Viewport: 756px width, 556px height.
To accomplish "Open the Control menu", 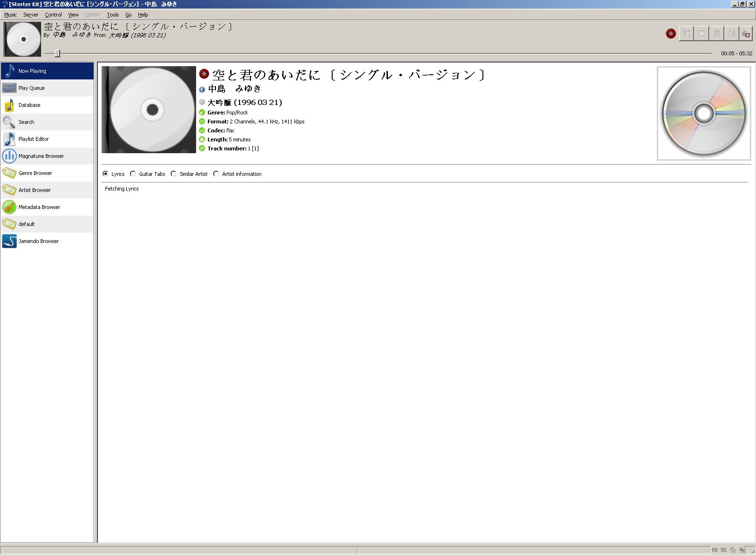I will pyautogui.click(x=53, y=15).
